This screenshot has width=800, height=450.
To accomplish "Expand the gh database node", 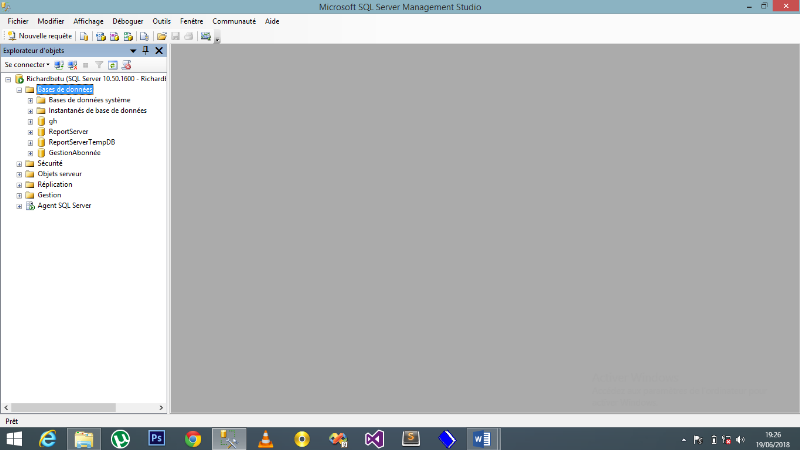I will pos(31,122).
